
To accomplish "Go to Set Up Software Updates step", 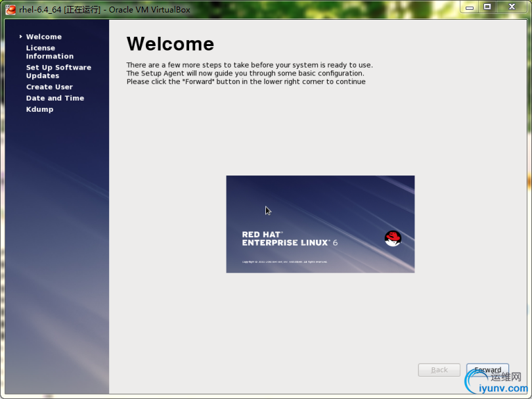I will click(x=58, y=71).
